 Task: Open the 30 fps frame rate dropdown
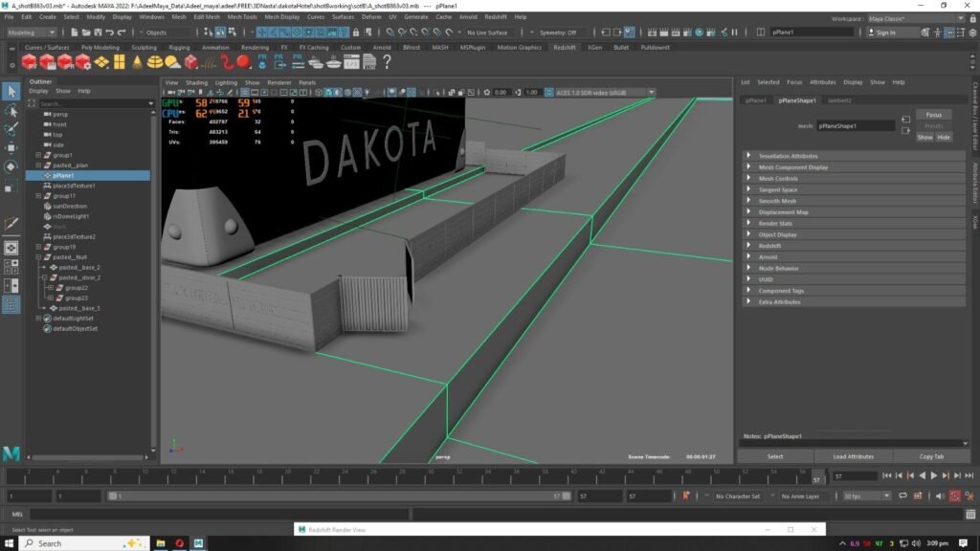click(x=866, y=496)
